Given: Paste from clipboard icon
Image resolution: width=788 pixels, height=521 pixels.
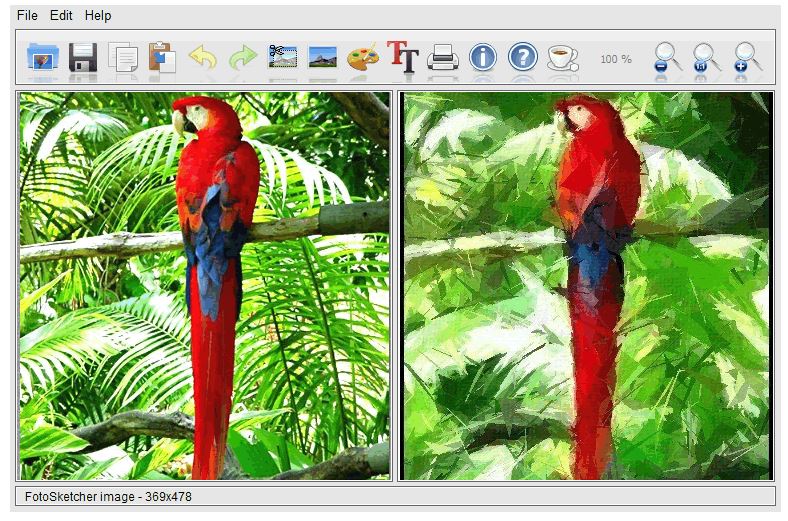Looking at the screenshot, I should point(162,57).
